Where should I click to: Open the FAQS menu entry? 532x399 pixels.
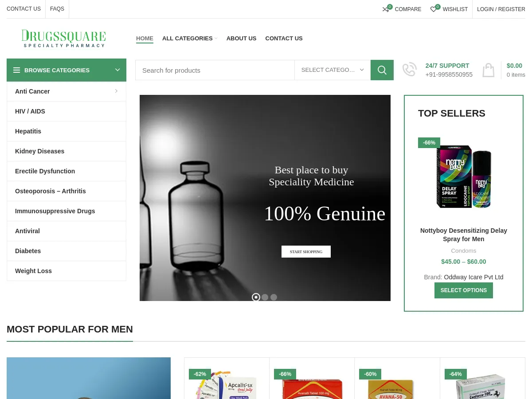coord(57,9)
